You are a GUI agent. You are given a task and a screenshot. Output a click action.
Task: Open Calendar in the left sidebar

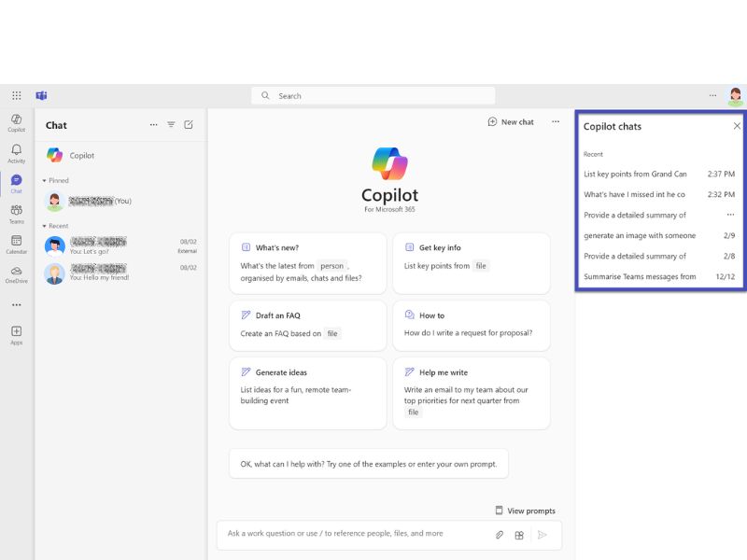point(16,244)
